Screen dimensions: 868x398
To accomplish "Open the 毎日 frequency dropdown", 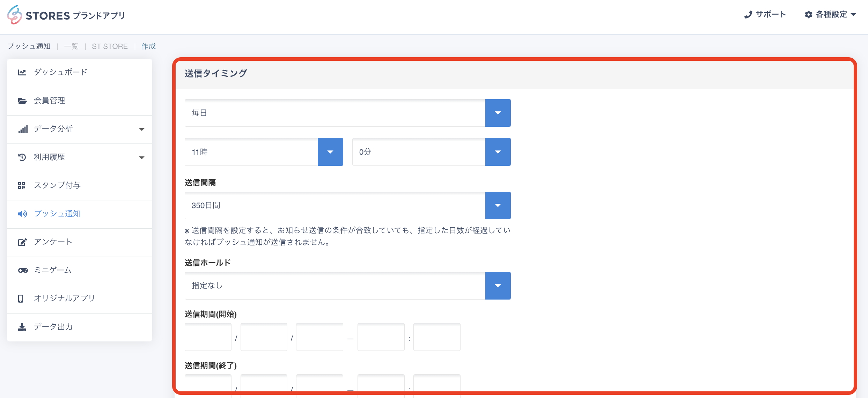I will 498,113.
